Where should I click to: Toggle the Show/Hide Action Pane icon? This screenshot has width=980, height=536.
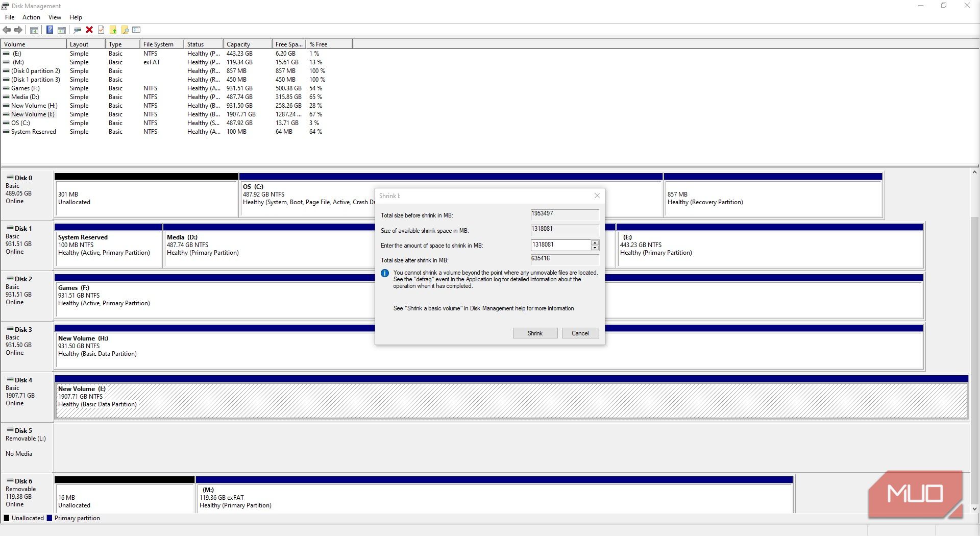[x=62, y=30]
